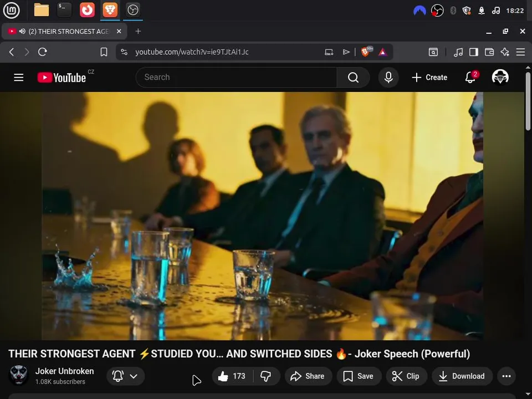Open the Brave Wallet icon
Screen dimensions: 532x399
(489, 52)
